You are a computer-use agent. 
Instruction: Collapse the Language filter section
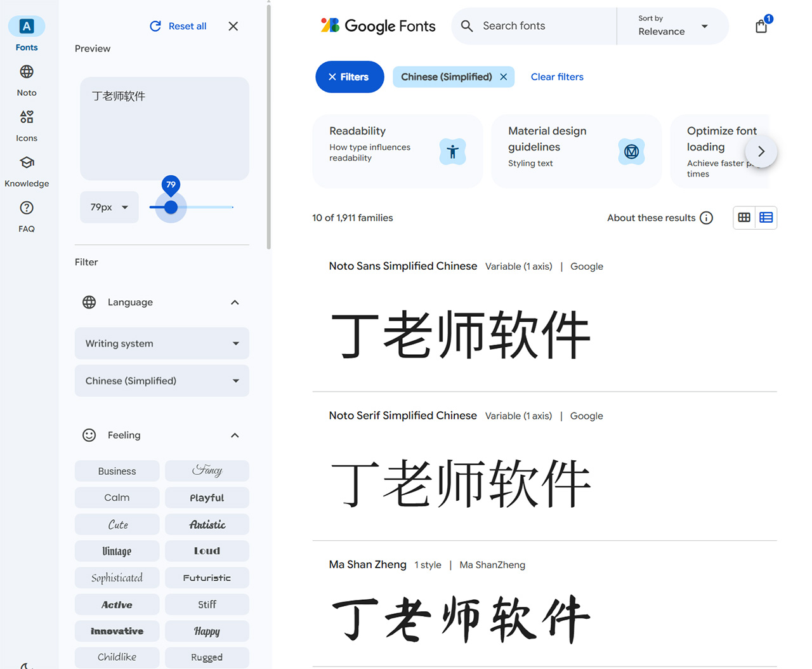tap(235, 302)
